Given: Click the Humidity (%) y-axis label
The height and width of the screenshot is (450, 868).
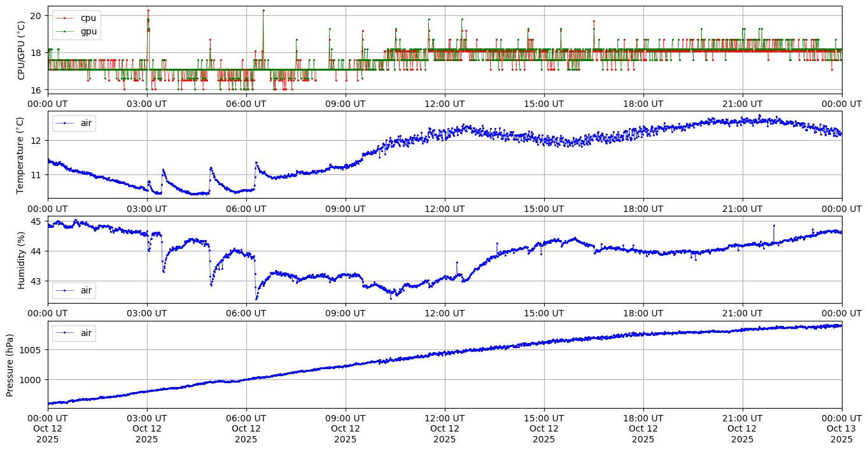Looking at the screenshot, I should pyautogui.click(x=21, y=260).
